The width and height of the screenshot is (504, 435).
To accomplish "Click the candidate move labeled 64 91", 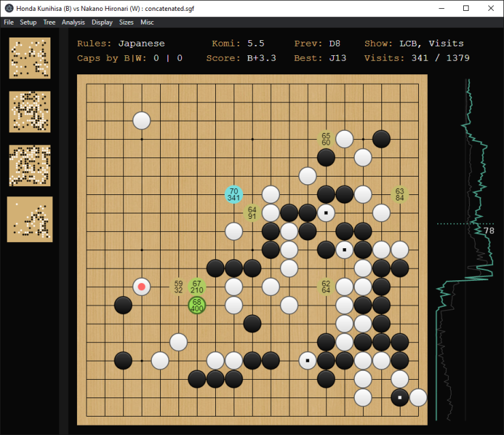I will pyautogui.click(x=252, y=213).
